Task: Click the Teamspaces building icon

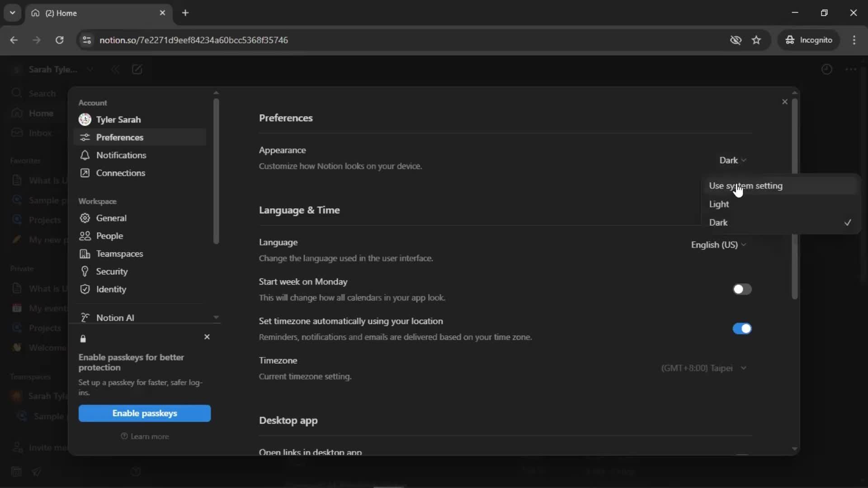Action: coord(85,253)
